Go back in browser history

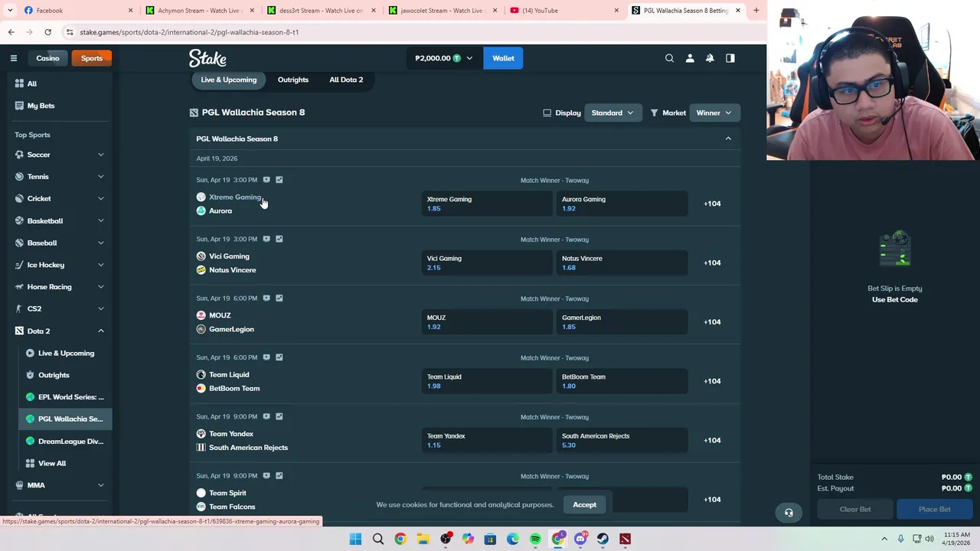click(x=11, y=32)
